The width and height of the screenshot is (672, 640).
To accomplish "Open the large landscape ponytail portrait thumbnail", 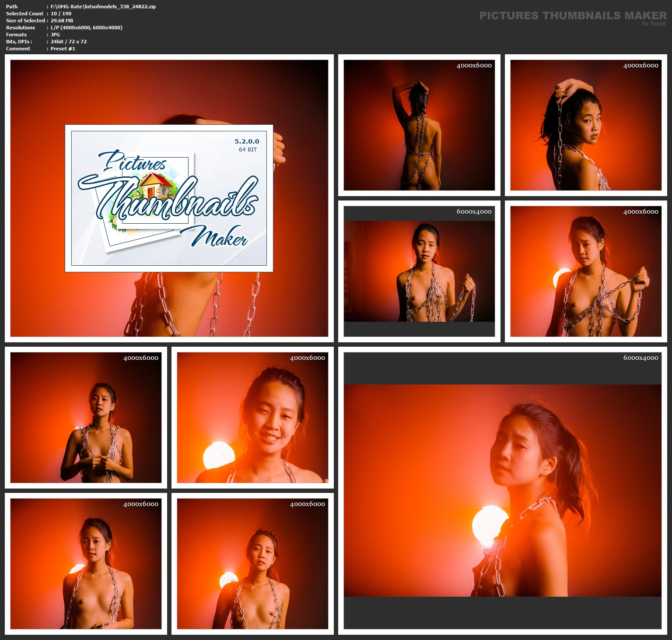I will tap(503, 491).
